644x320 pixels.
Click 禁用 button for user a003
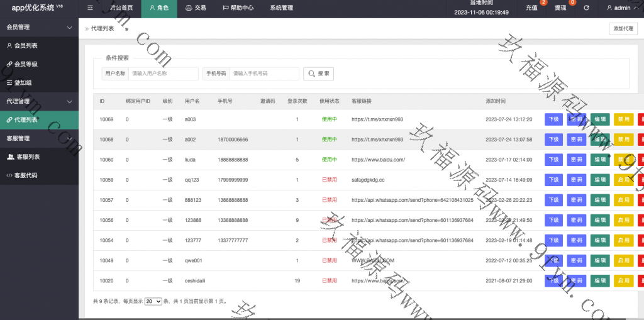[x=623, y=119]
